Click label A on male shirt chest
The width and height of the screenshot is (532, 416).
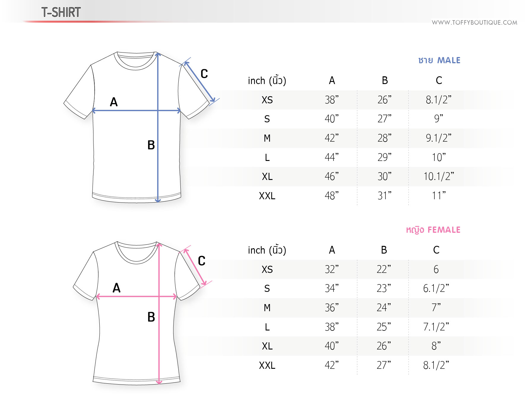114,102
